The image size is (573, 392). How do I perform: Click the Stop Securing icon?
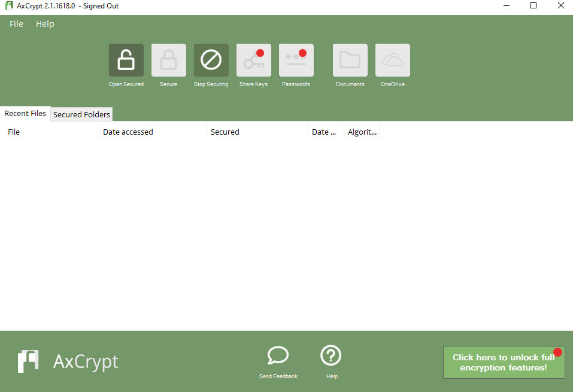click(211, 60)
